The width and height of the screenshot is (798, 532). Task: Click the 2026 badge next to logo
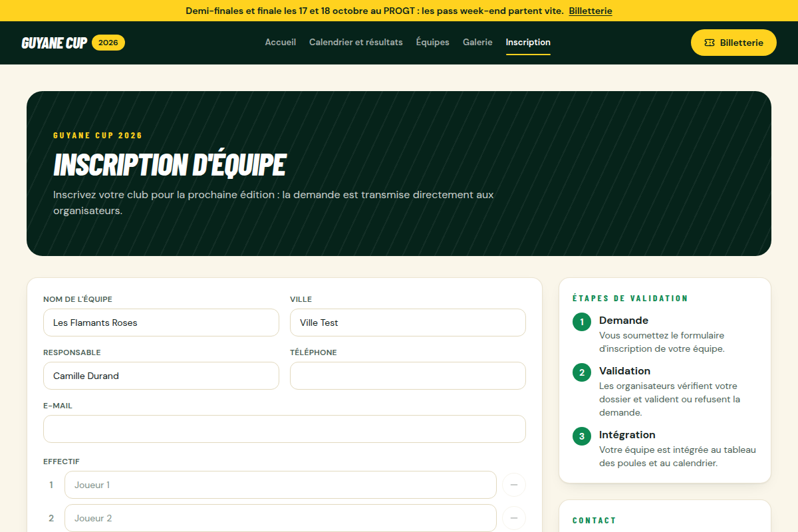[x=108, y=43]
